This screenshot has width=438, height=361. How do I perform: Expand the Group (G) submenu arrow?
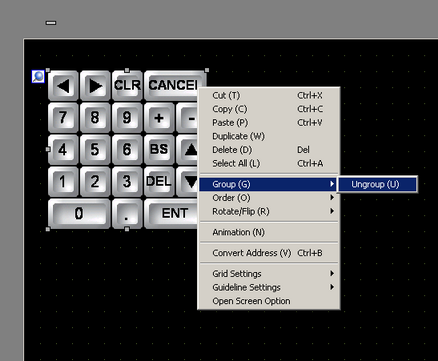point(332,184)
